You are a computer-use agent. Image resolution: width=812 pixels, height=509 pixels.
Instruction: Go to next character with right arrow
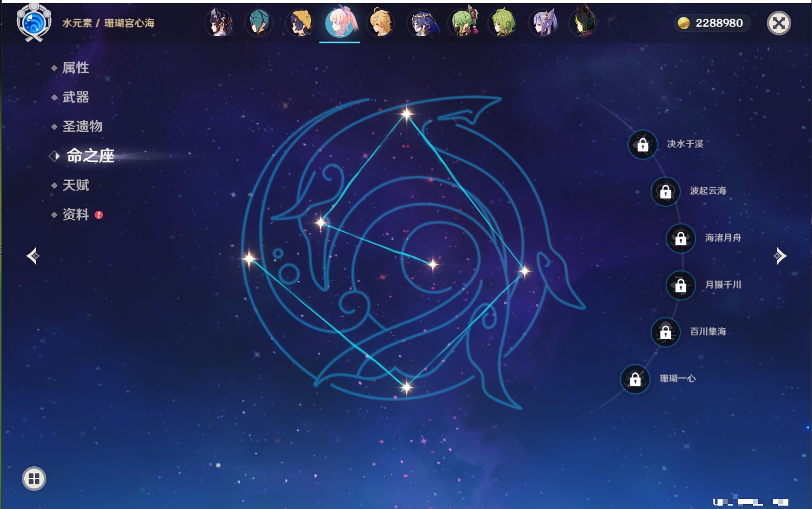(780, 256)
